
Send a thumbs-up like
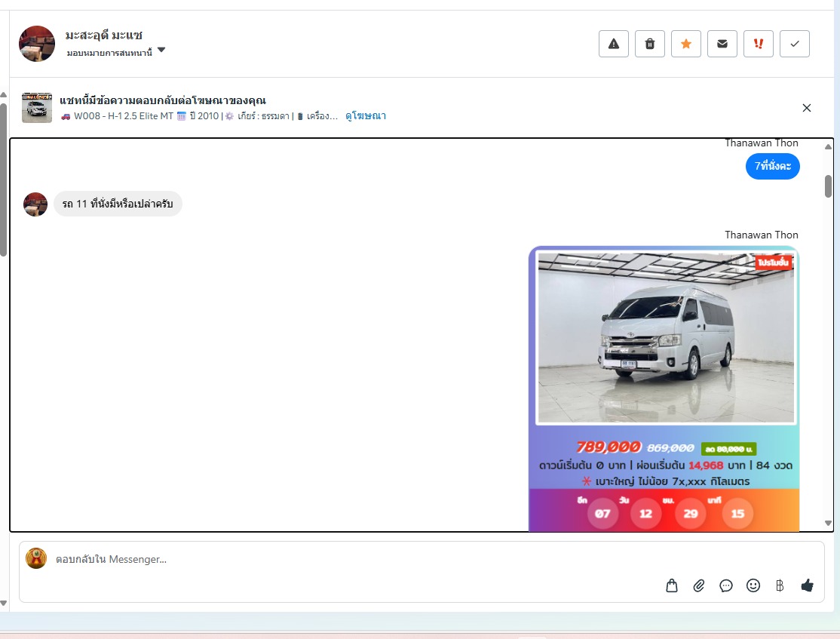click(808, 585)
